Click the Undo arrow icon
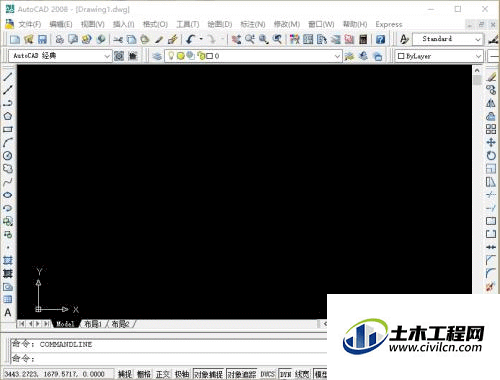Viewport: 500px width, 380px height. (x=191, y=40)
